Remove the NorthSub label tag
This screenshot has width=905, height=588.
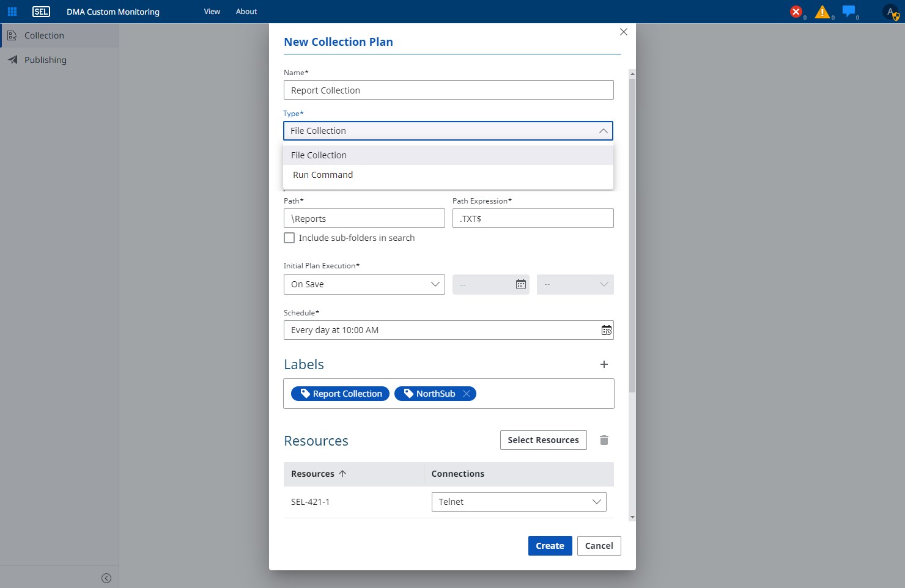(x=467, y=394)
